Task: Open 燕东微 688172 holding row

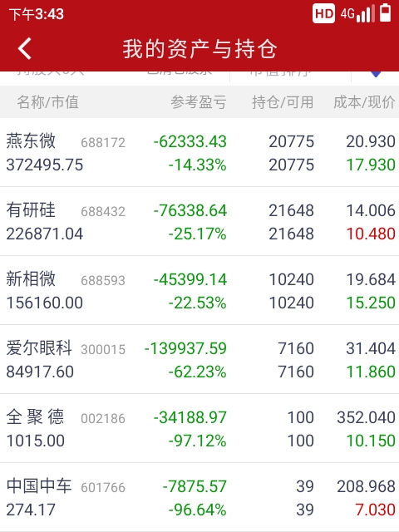Action: (199, 153)
